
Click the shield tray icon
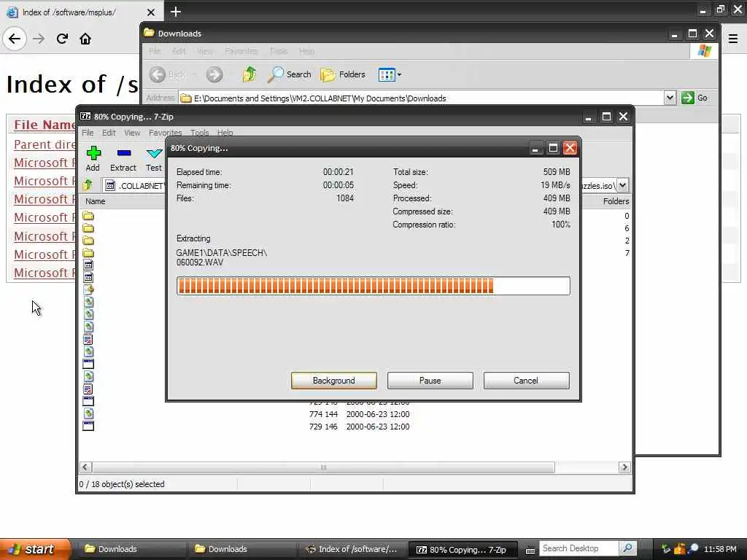(680, 549)
